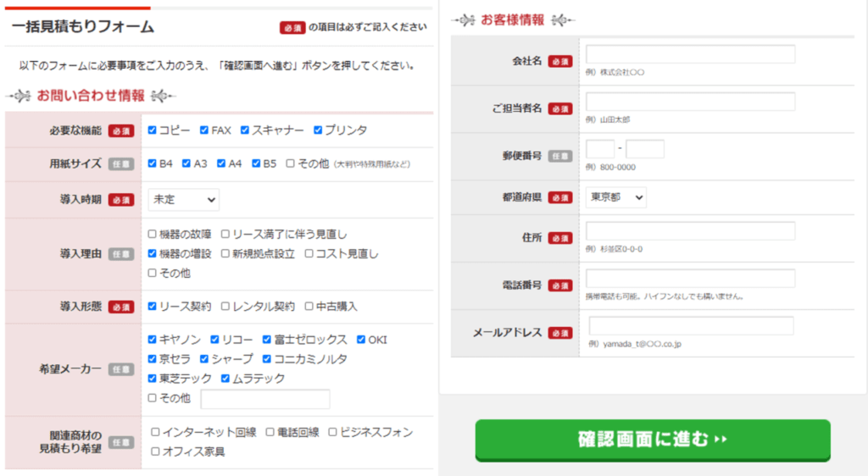This screenshot has height=476, width=868.
Task: Click the 会社名 text field
Action: 690,54
